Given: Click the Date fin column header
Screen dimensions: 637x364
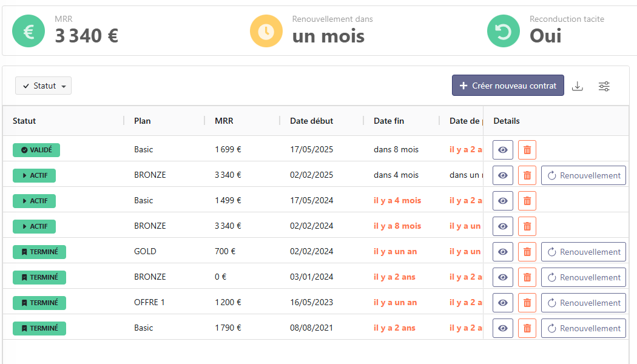Looking at the screenshot, I should 389,121.
